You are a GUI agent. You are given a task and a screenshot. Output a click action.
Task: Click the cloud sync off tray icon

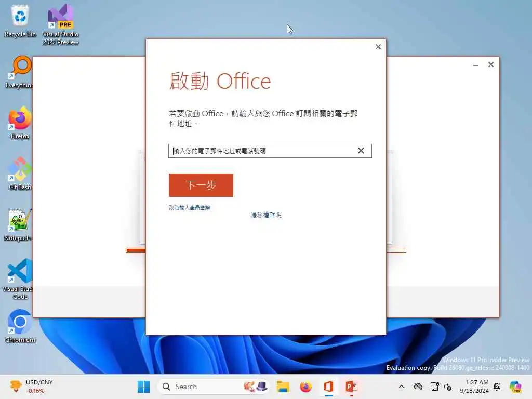coord(418,387)
